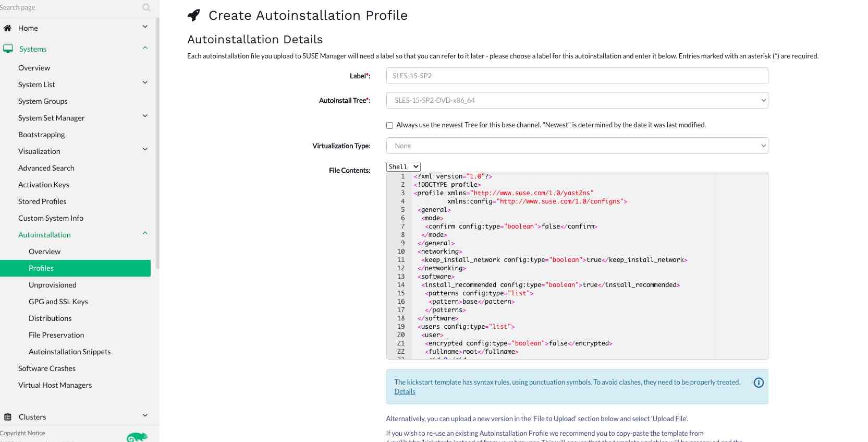Open Activation Keys menu item
The height and width of the screenshot is (442, 868).
coord(43,185)
